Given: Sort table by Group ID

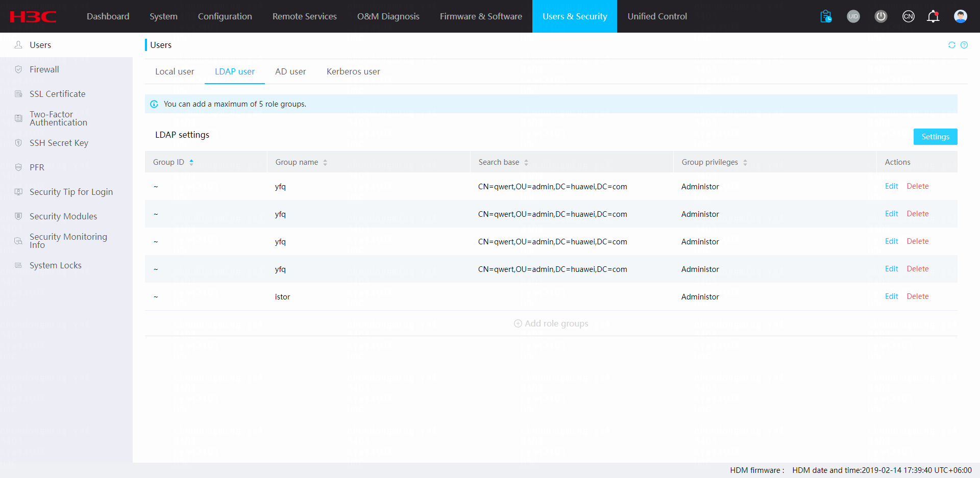Looking at the screenshot, I should click(191, 162).
